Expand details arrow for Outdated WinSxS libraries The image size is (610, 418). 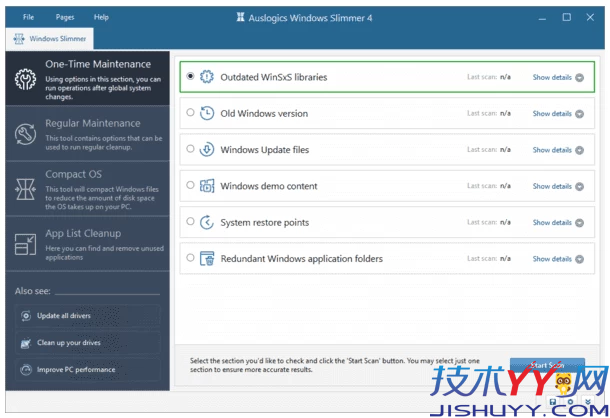580,77
